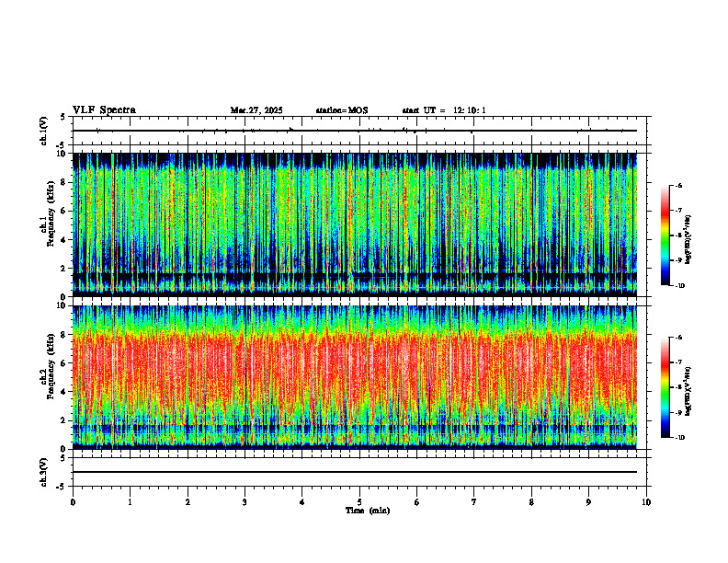Click the ch.2 color bar log(PSD) label
Viewport: 728px width, 563px height.
click(688, 391)
